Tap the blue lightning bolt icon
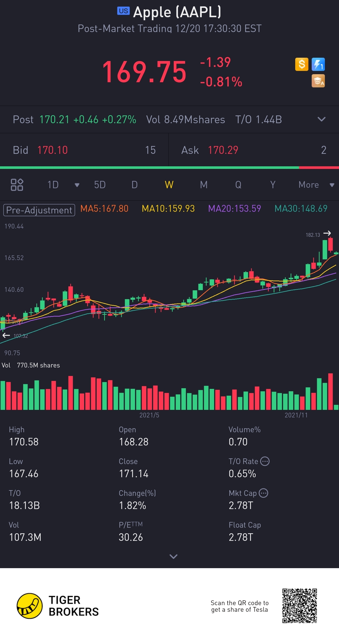Screen dimensions: 339x644 (x=318, y=64)
